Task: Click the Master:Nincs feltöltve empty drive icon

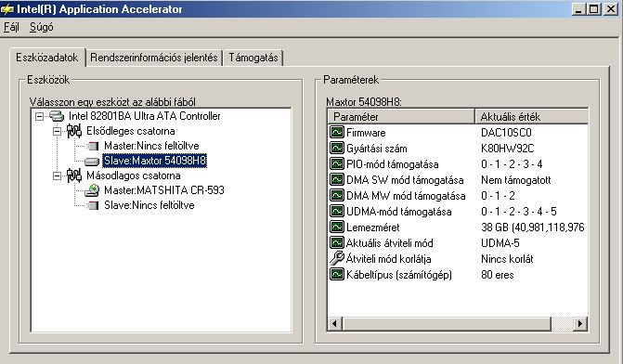Action: point(93,146)
